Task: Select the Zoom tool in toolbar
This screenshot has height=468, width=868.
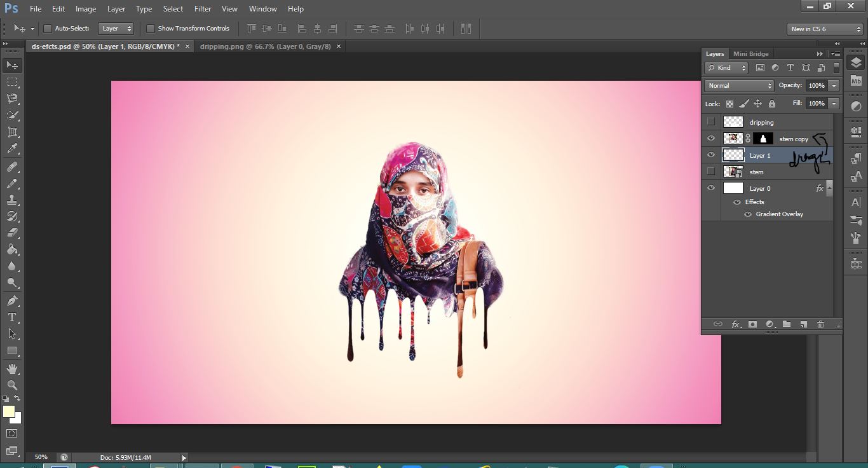Action: [x=12, y=385]
